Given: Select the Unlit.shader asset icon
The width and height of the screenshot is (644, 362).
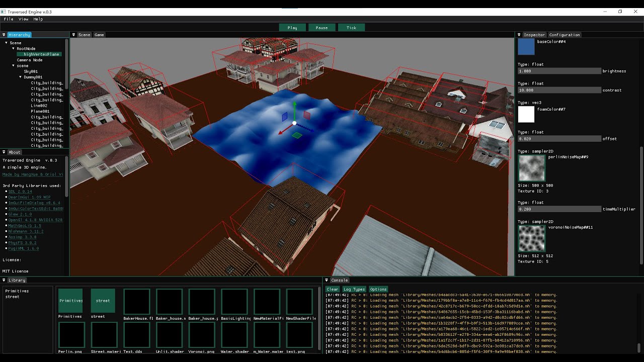Looking at the screenshot, I should [169, 335].
